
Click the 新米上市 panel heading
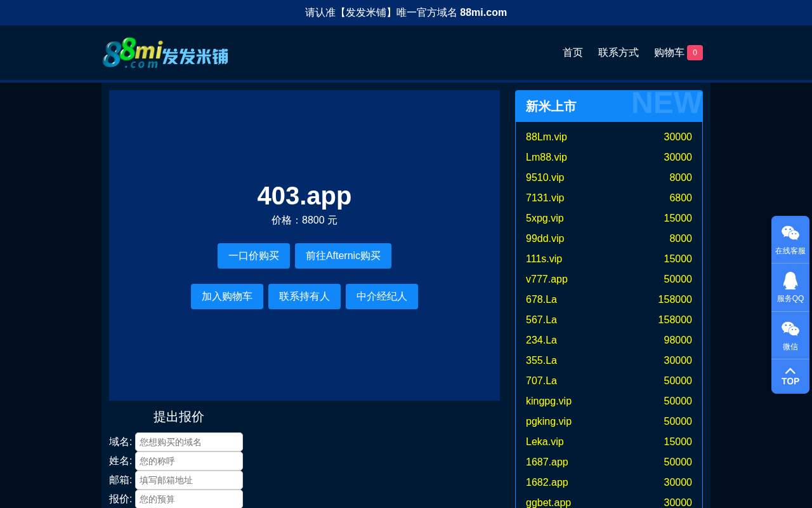(x=551, y=106)
